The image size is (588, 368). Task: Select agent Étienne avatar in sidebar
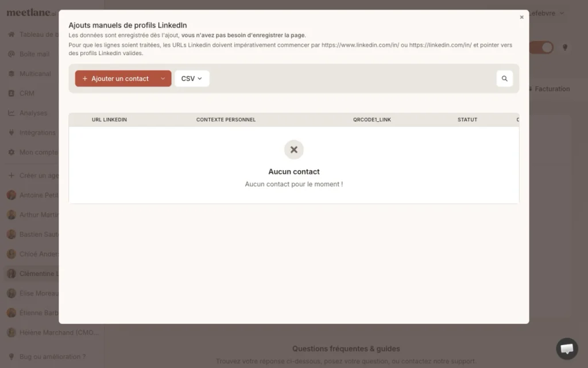pos(11,313)
